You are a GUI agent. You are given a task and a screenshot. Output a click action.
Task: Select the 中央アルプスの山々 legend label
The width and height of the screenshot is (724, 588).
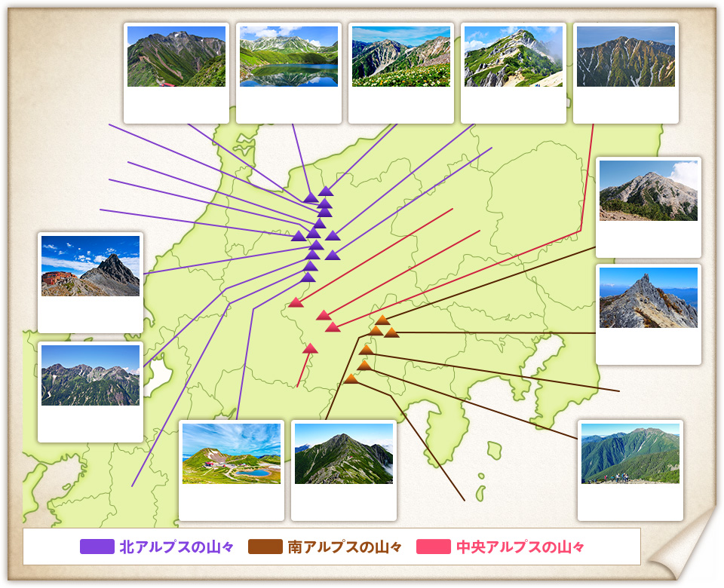[x=520, y=547]
